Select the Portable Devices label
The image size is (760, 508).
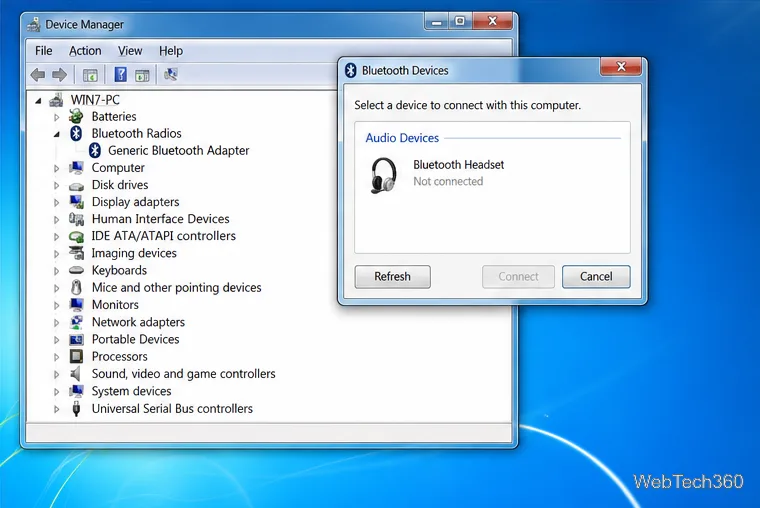[x=135, y=339]
